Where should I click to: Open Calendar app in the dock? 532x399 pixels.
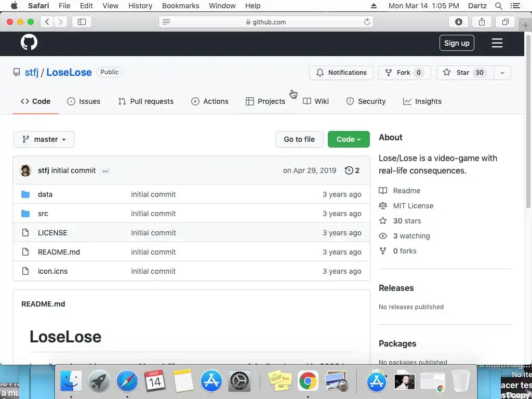(155, 381)
